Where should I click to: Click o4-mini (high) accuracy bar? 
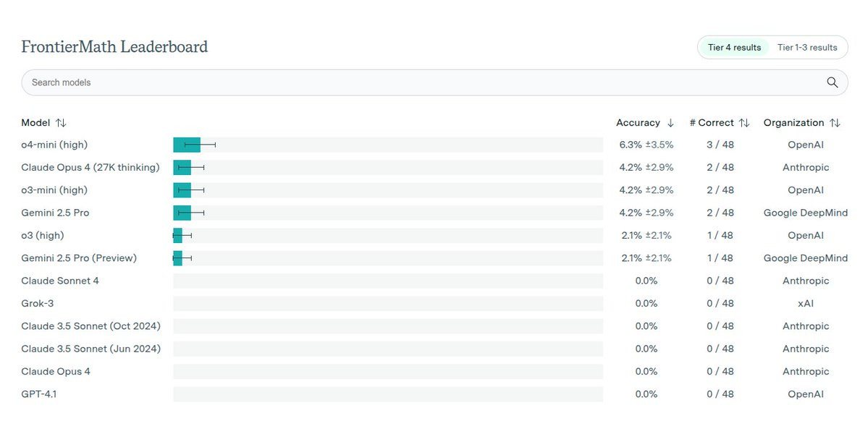pyautogui.click(x=187, y=145)
